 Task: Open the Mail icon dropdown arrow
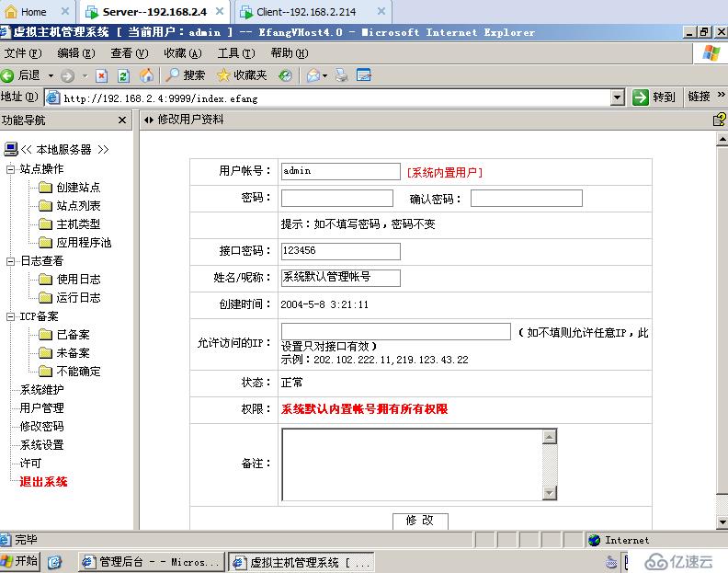[324, 75]
